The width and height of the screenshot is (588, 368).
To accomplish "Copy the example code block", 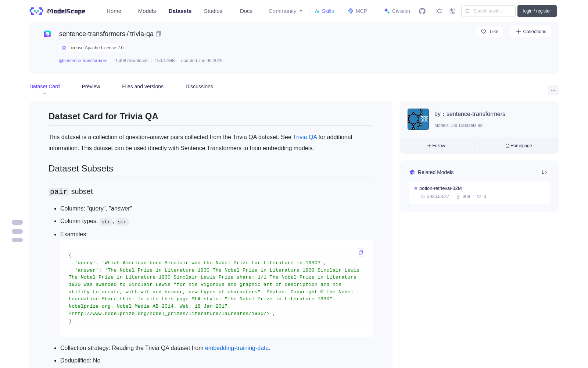I will pos(361,252).
